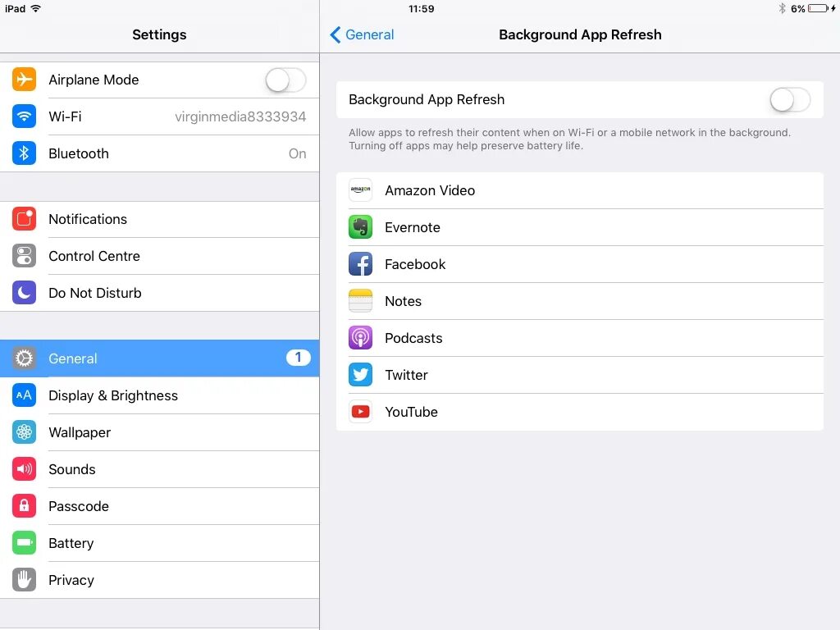Enable the Background App Refresh switch
The height and width of the screenshot is (630, 840).
[790, 99]
